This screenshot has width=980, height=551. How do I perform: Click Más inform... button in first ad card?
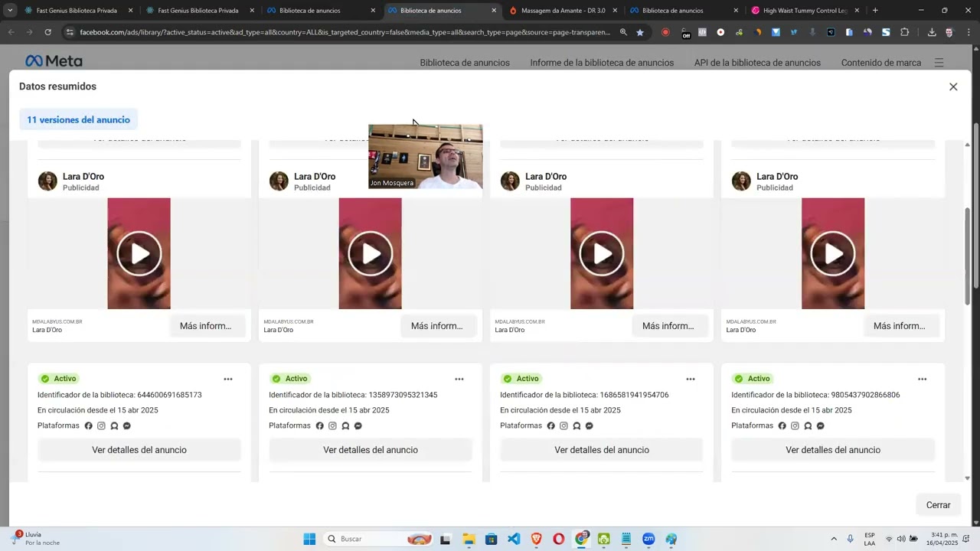[x=206, y=326]
